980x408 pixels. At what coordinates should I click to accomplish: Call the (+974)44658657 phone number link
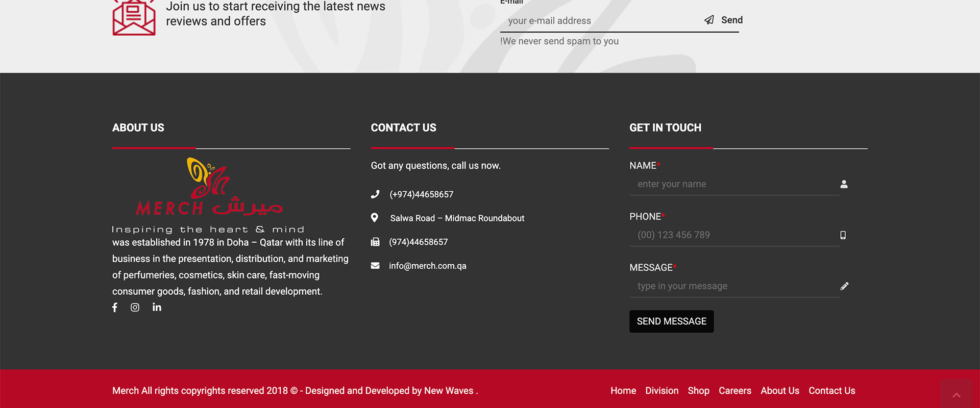coord(421,194)
